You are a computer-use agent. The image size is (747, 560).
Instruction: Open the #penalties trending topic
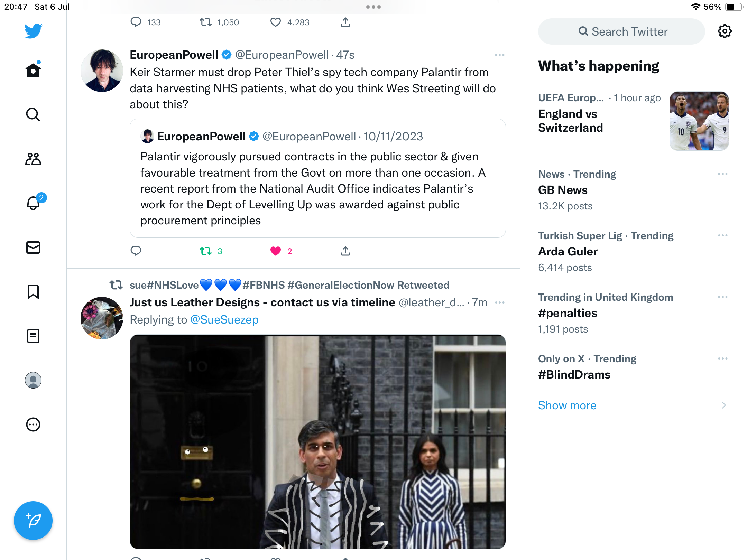[568, 313]
